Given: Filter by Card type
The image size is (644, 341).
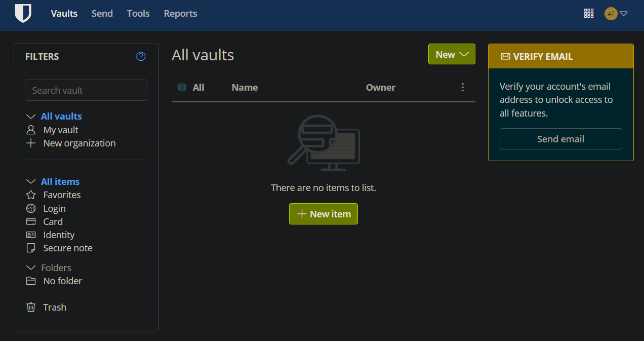Looking at the screenshot, I should (x=53, y=221).
